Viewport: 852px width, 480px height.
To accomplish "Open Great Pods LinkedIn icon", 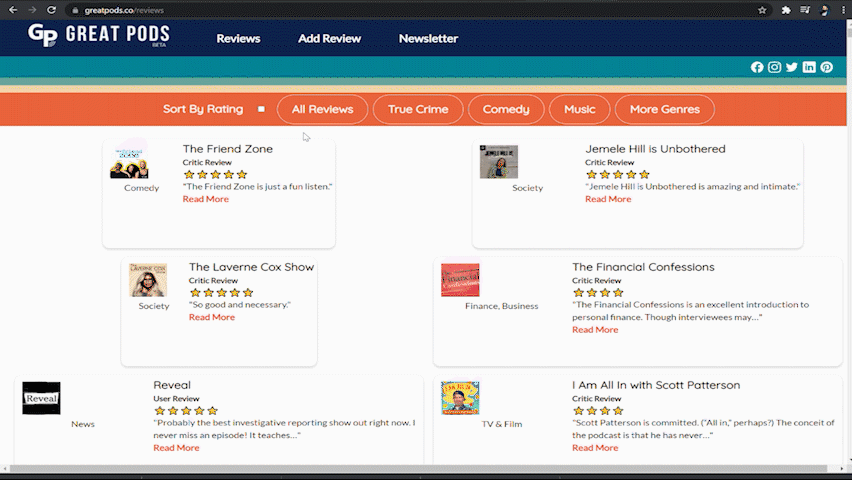I will pyautogui.click(x=809, y=67).
